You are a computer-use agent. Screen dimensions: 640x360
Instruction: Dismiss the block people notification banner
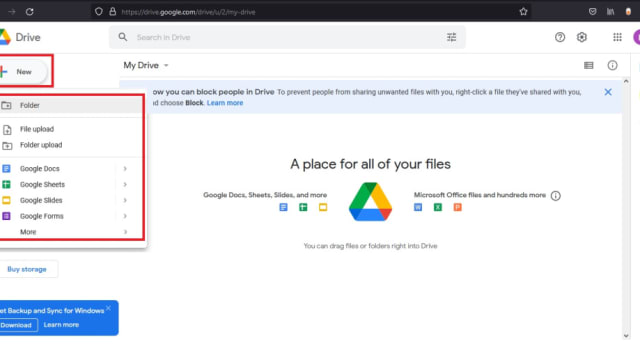[608, 92]
